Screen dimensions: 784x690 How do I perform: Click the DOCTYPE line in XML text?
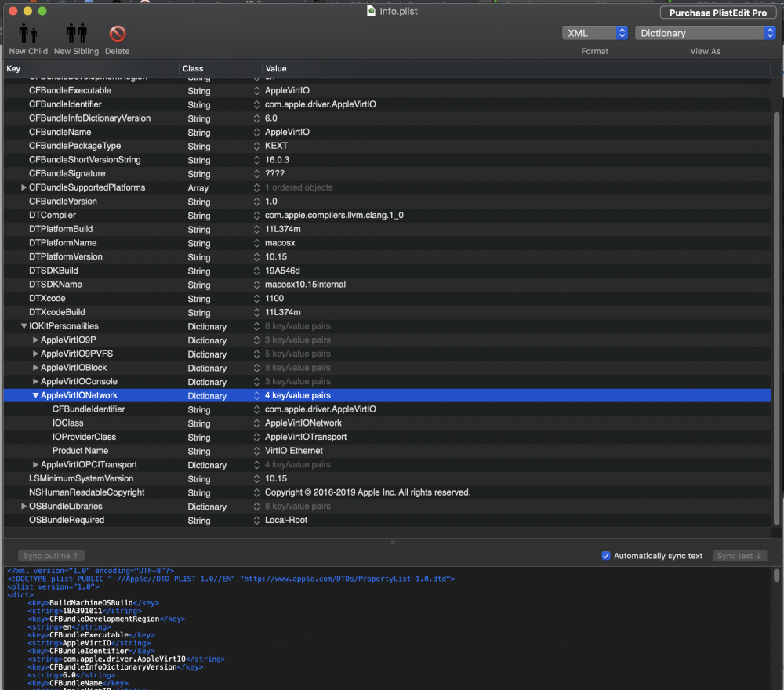coord(231,579)
